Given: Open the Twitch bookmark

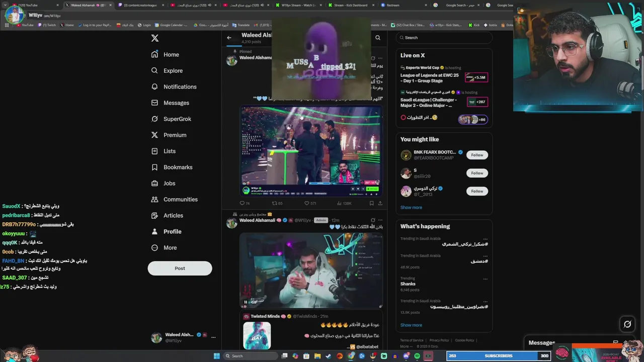Looking at the screenshot, I should (47, 25).
